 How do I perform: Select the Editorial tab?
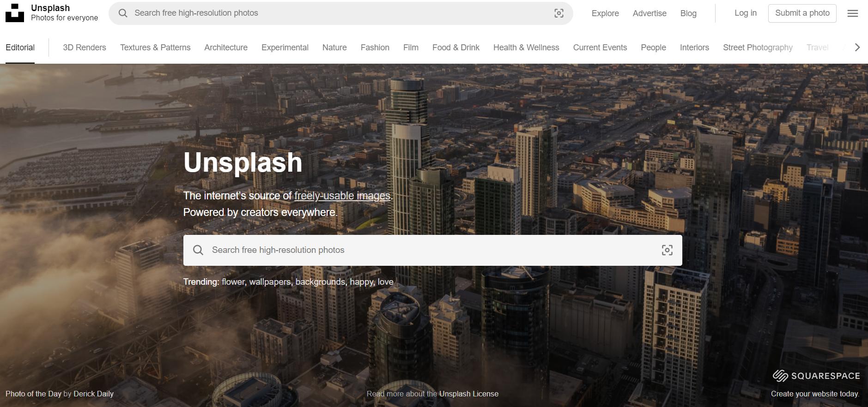[20, 48]
